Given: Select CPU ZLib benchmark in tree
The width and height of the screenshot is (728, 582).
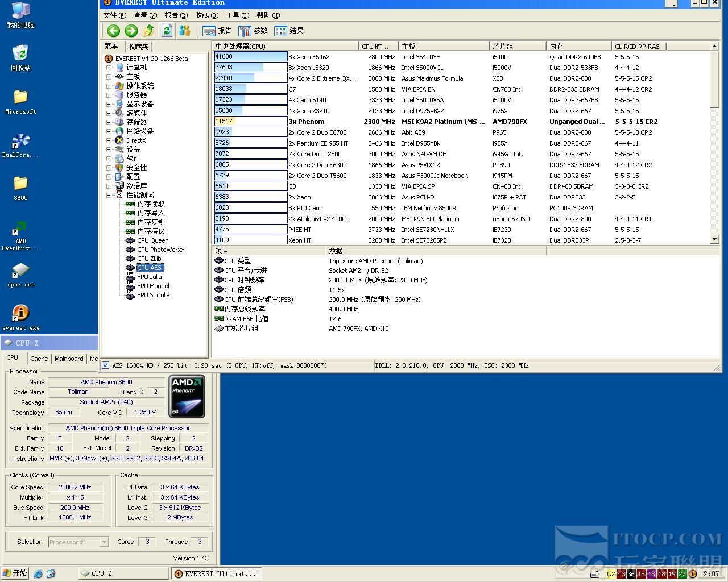Looking at the screenshot, I should pos(149,259).
